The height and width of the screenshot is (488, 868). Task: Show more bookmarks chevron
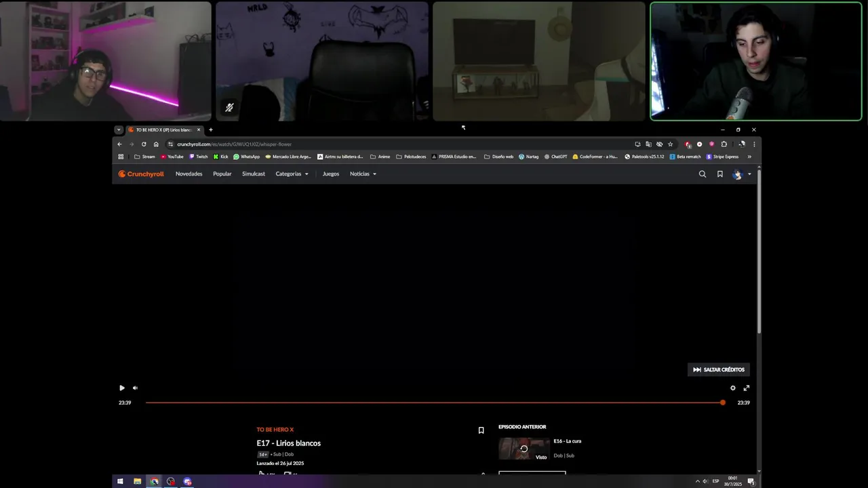click(749, 157)
